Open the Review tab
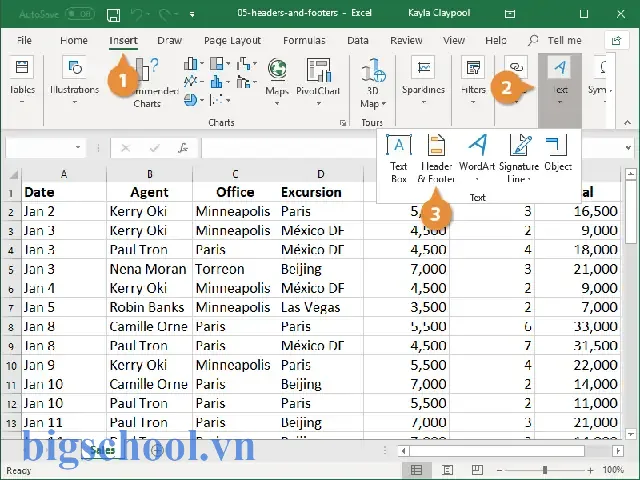The width and height of the screenshot is (640, 480). (x=406, y=40)
